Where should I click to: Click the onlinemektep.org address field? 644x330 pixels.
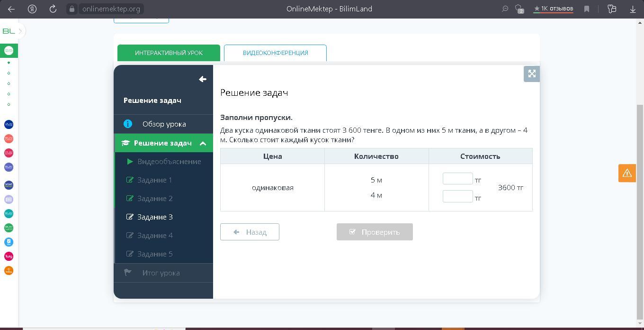point(111,9)
